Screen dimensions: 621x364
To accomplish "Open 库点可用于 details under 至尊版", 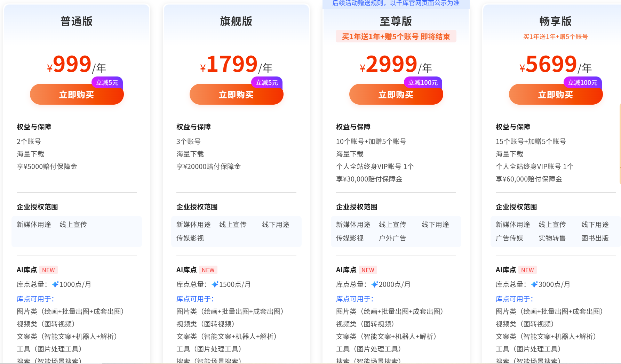I will coord(354,299).
